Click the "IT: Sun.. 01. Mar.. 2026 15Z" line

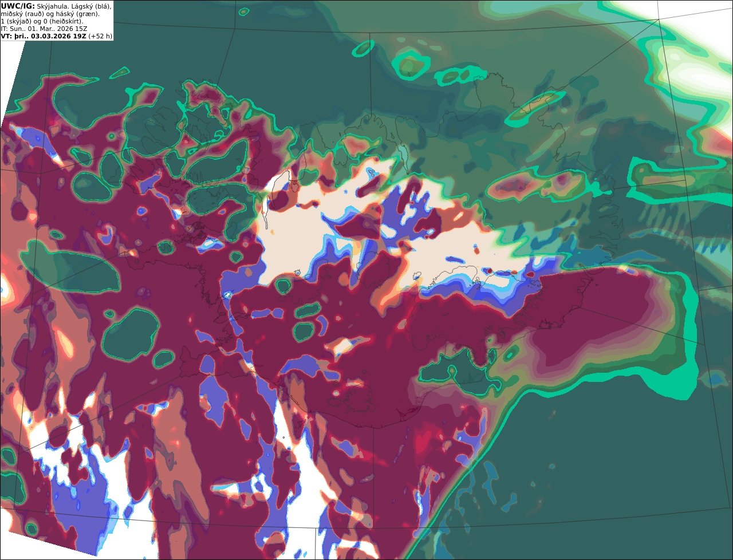click(44, 29)
